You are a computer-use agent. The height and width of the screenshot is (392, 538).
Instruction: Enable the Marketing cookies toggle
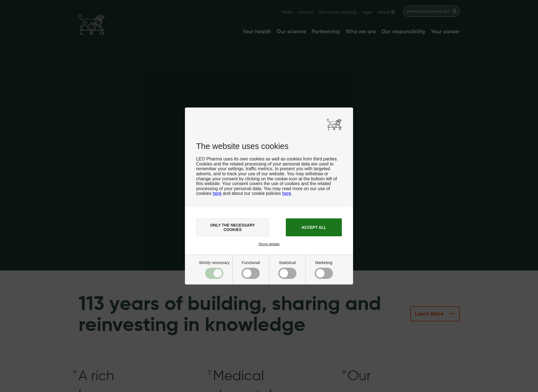click(324, 274)
